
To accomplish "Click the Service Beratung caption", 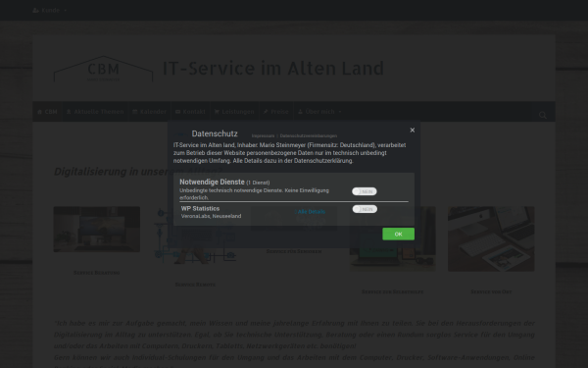I will pyautogui.click(x=97, y=273).
